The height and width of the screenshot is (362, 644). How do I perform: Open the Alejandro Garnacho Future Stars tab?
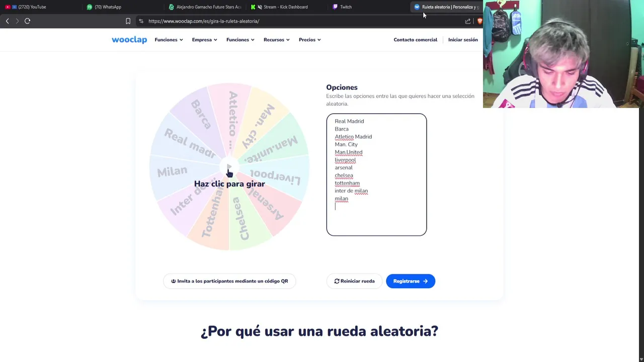click(x=205, y=7)
